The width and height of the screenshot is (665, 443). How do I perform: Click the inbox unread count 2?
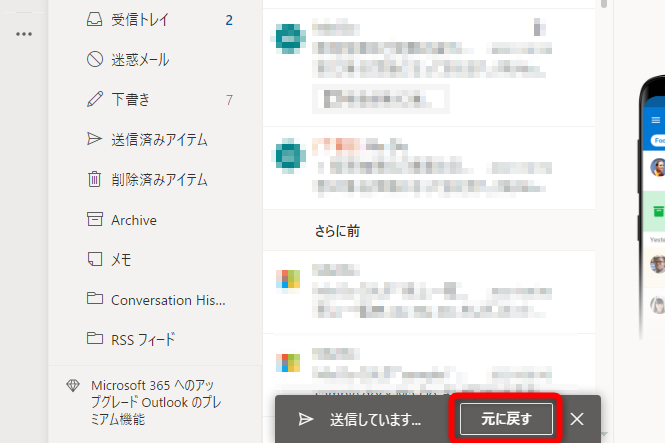(229, 20)
